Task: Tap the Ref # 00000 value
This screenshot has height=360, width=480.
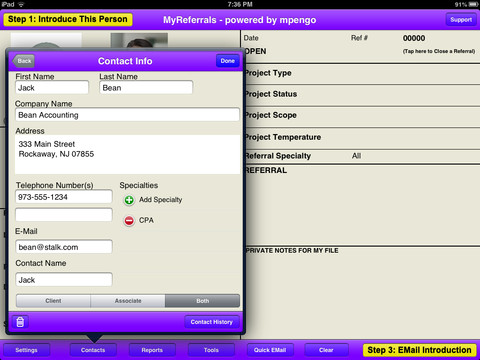Action: pyautogui.click(x=414, y=38)
